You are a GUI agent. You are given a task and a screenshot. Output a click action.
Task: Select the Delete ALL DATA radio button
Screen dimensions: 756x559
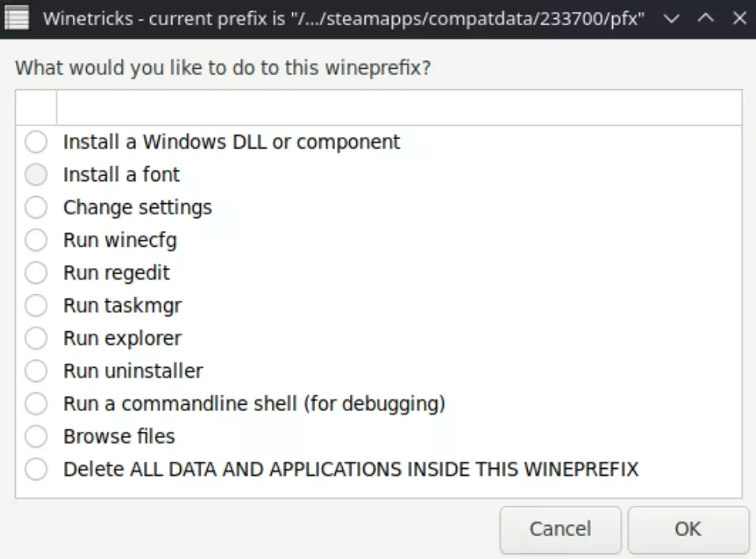pyautogui.click(x=36, y=470)
